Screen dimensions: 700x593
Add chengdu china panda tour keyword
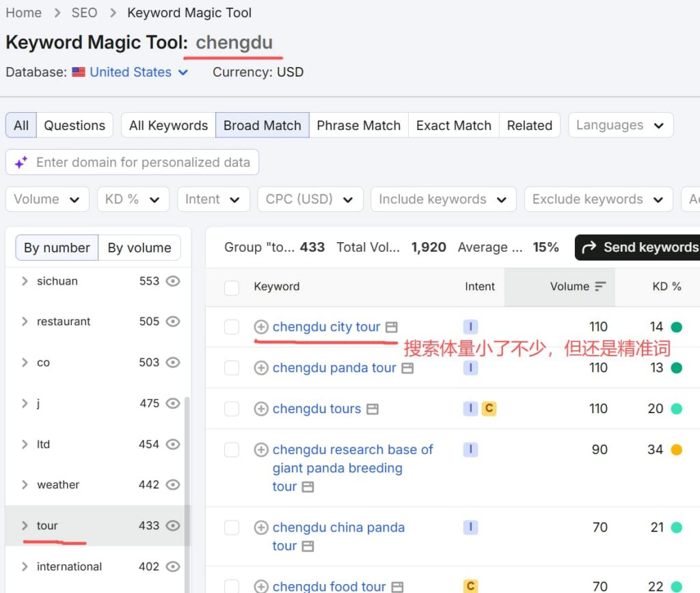point(261,527)
